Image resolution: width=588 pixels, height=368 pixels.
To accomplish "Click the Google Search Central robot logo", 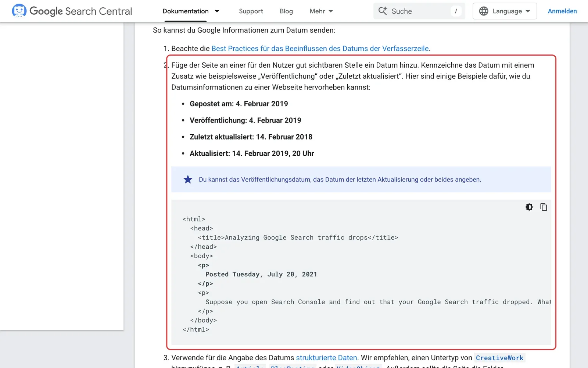I will tap(19, 11).
